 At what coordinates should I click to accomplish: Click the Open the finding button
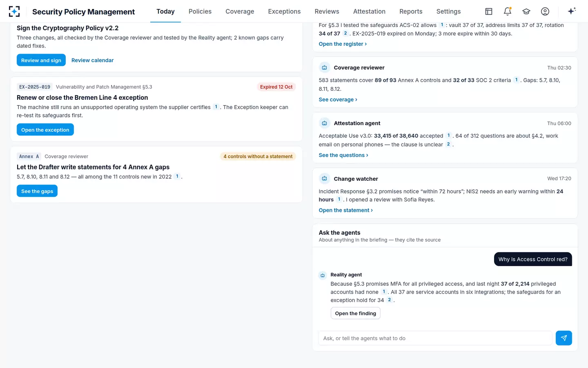[356, 313]
